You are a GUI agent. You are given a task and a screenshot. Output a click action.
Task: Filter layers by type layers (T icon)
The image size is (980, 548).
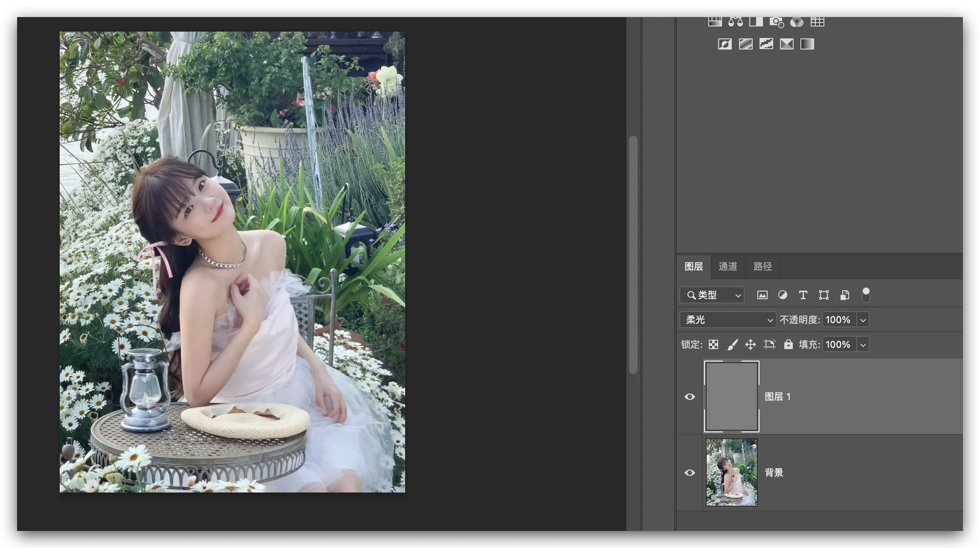(x=803, y=295)
